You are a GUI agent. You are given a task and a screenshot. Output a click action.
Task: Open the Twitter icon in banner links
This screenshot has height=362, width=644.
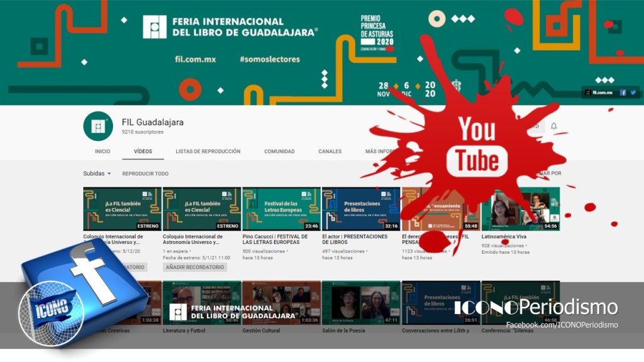[x=633, y=92]
